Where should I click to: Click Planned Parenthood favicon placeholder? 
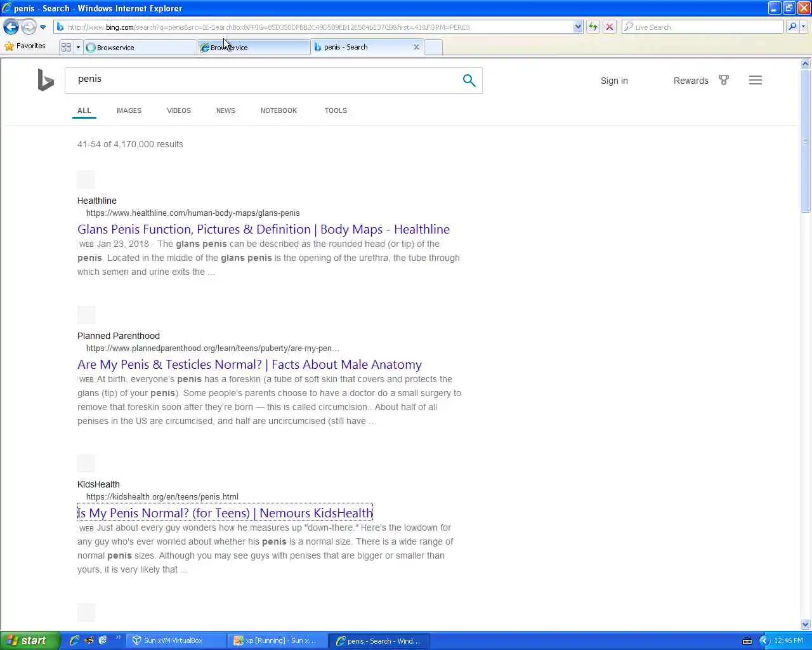[86, 315]
